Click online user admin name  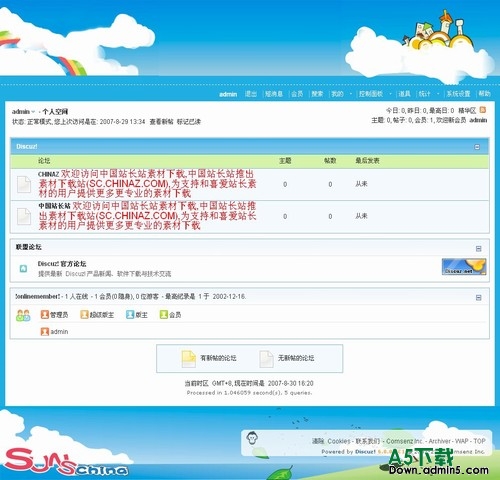pos(59,332)
